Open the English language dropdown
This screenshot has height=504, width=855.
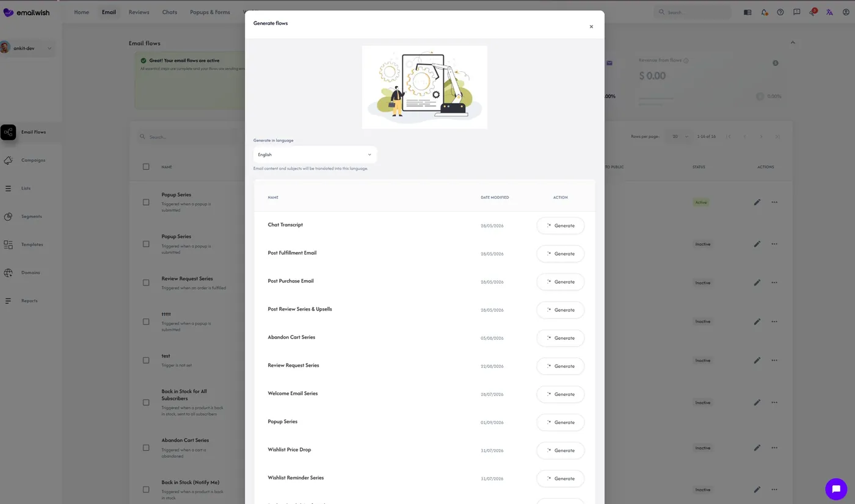(x=315, y=154)
